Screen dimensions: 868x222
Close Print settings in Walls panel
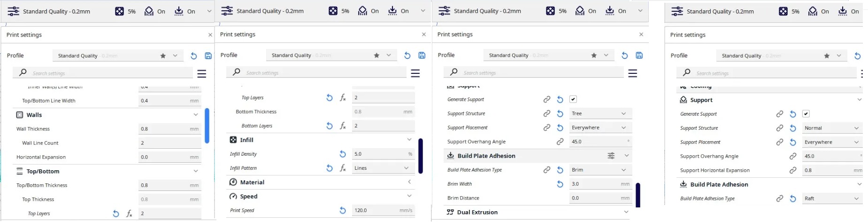[210, 35]
